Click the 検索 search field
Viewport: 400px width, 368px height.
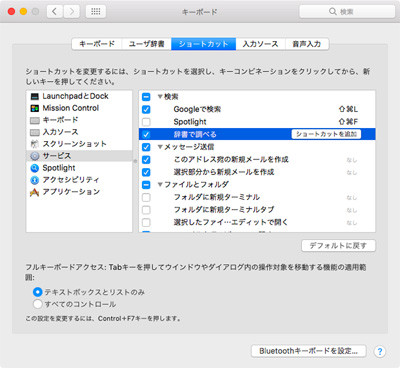coord(347,12)
